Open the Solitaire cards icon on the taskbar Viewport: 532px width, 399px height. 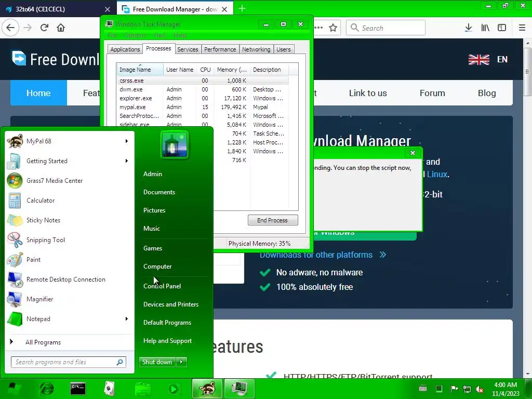[109, 389]
